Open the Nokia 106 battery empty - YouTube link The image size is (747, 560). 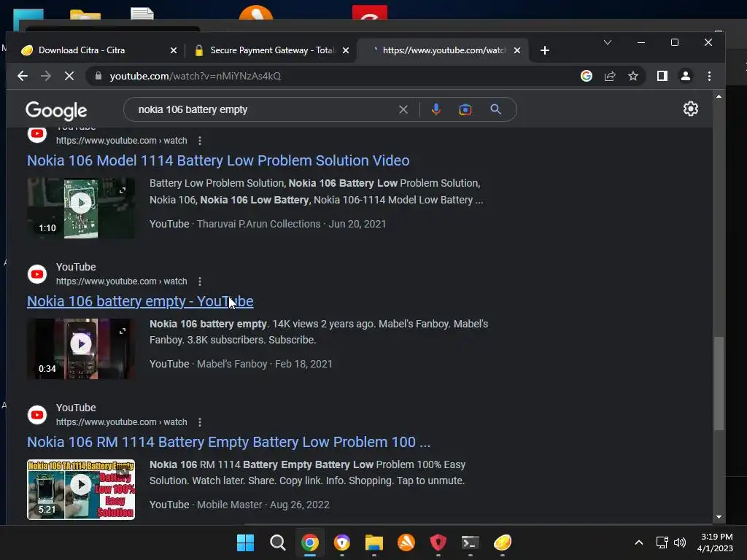[x=140, y=301]
